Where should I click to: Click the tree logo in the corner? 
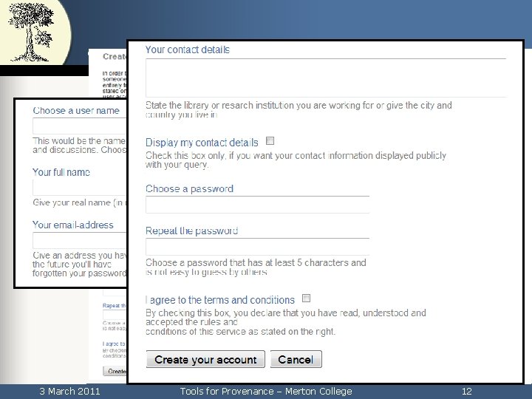click(x=31, y=32)
